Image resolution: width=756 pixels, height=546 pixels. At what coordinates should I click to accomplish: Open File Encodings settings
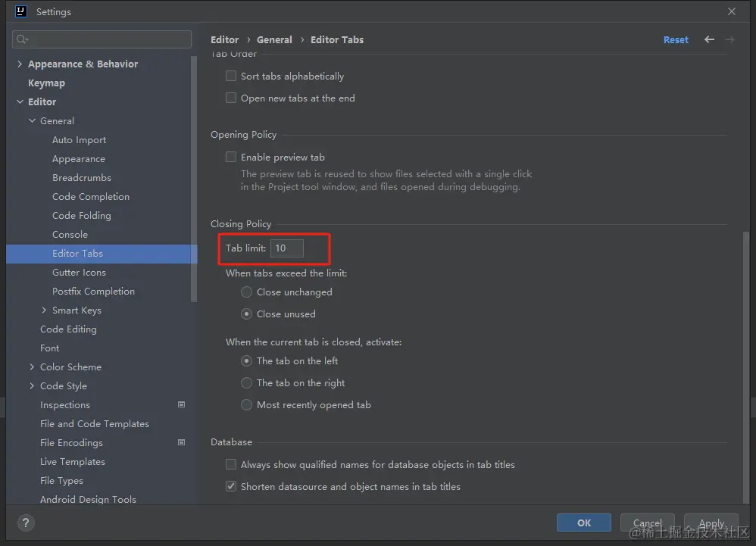tap(71, 442)
